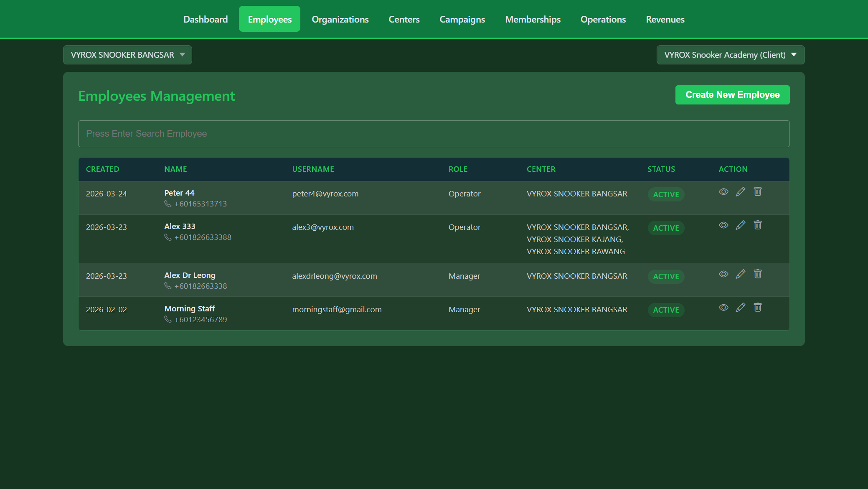Select the name Peter 44
The image size is (868, 489).
click(179, 193)
